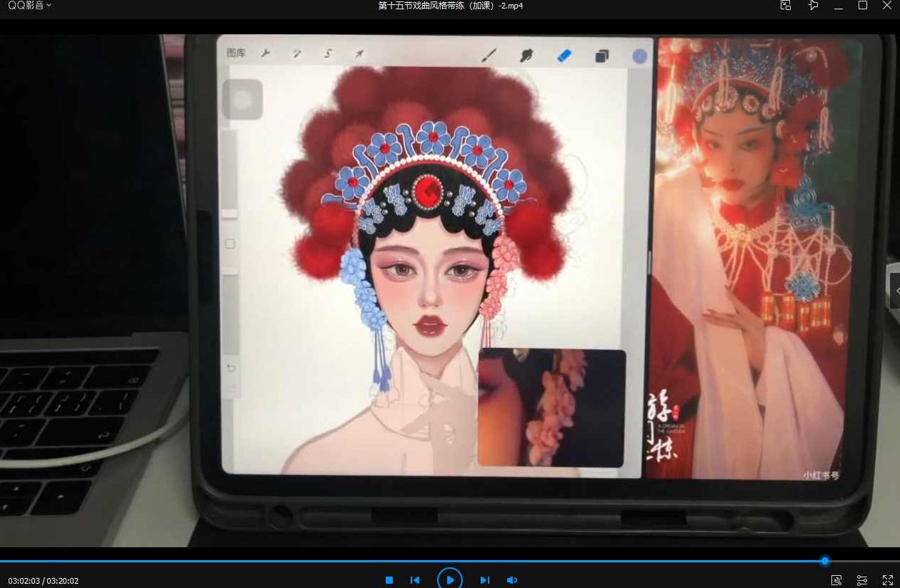Open the Layers panel
Screen dimensions: 900x588
601,55
